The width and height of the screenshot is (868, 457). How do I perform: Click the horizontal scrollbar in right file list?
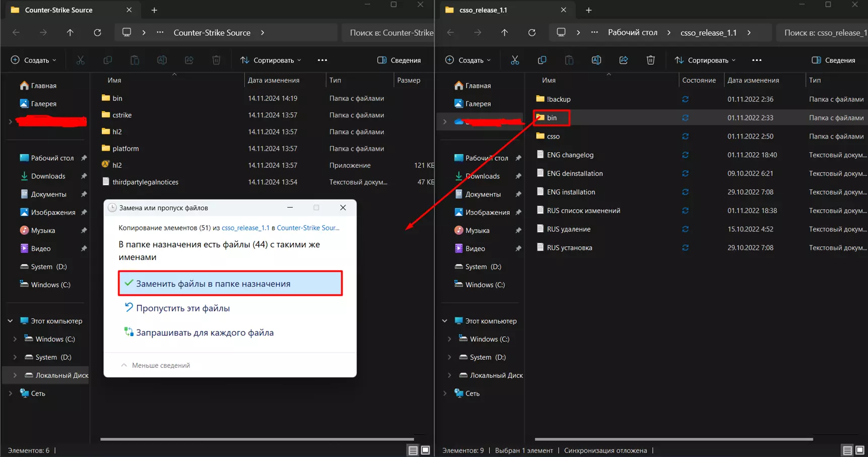coord(674,439)
